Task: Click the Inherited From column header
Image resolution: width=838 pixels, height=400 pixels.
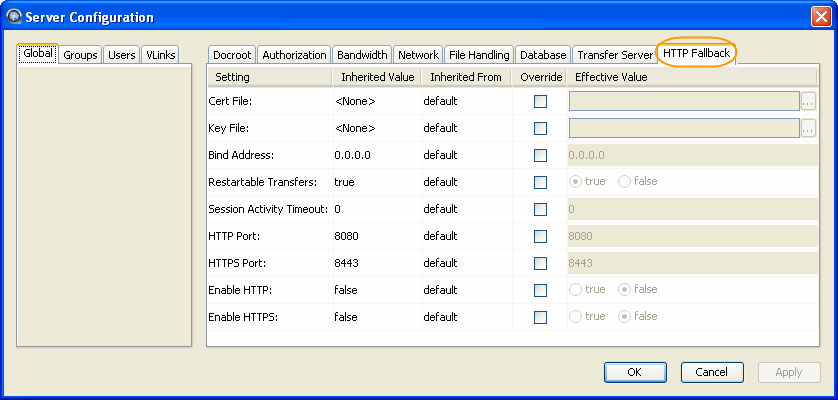Action: [466, 77]
